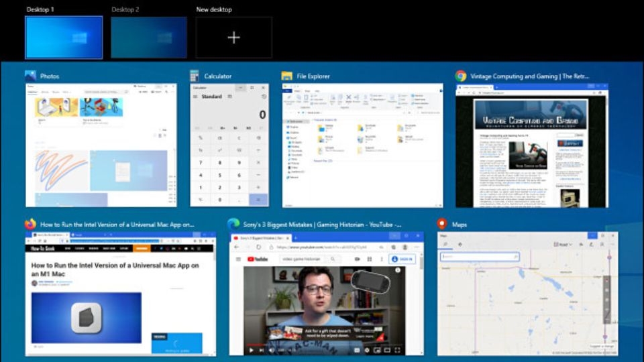Open the Photos window preview
Viewport: 644px width, 362px height.
pos(101,145)
